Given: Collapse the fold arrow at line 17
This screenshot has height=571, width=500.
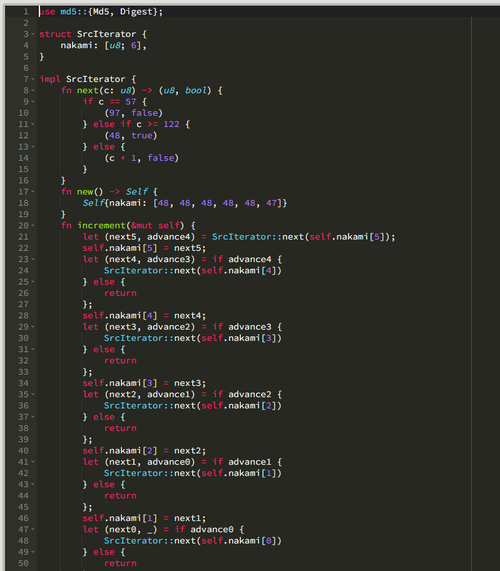Looking at the screenshot, I should tap(33, 192).
